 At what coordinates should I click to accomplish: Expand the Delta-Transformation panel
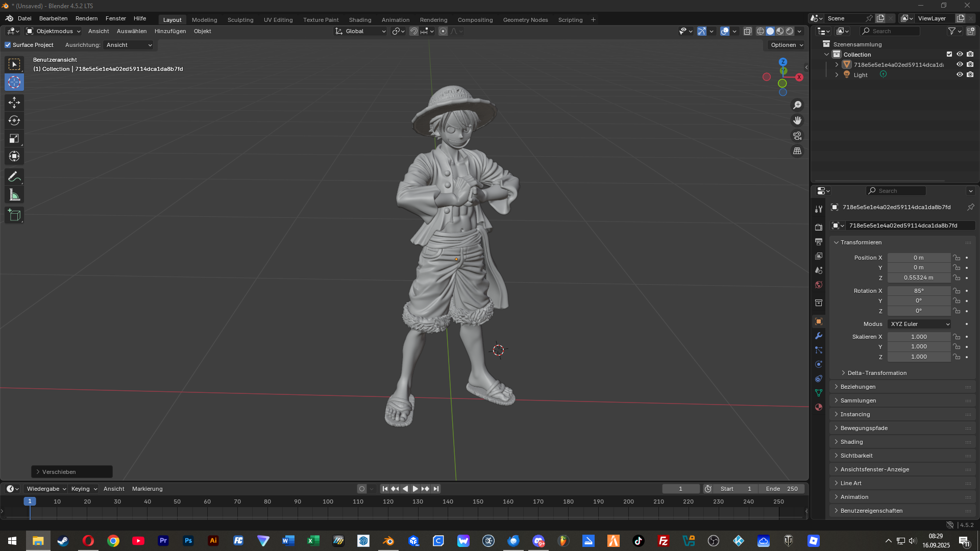(x=877, y=373)
